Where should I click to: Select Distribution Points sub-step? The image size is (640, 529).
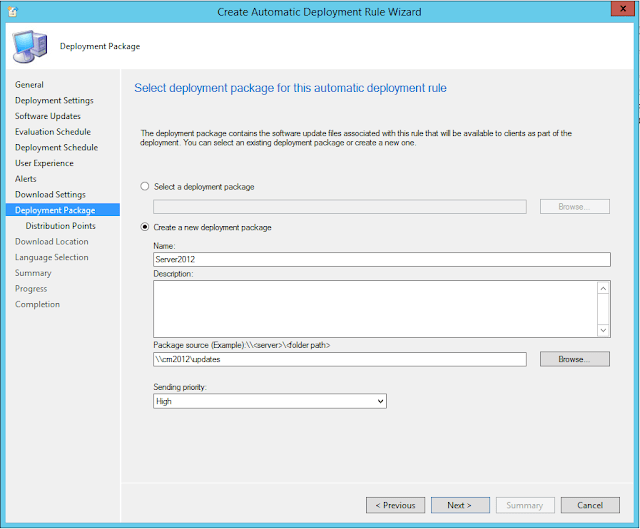(x=61, y=226)
